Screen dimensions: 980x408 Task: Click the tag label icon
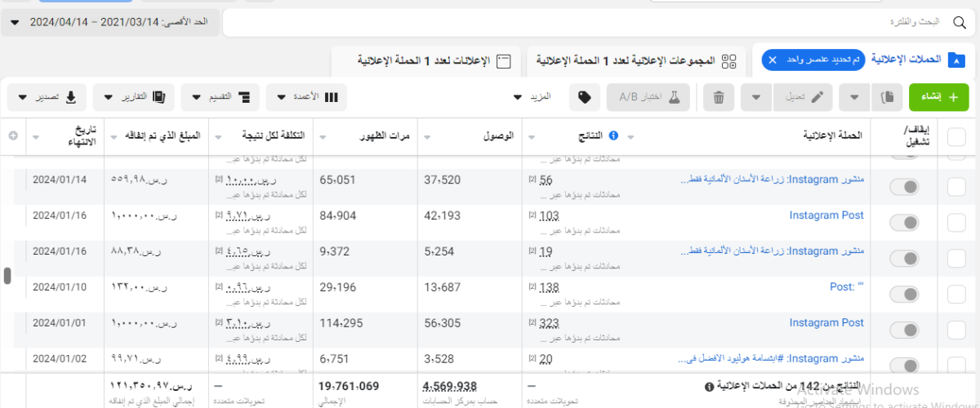click(x=584, y=97)
